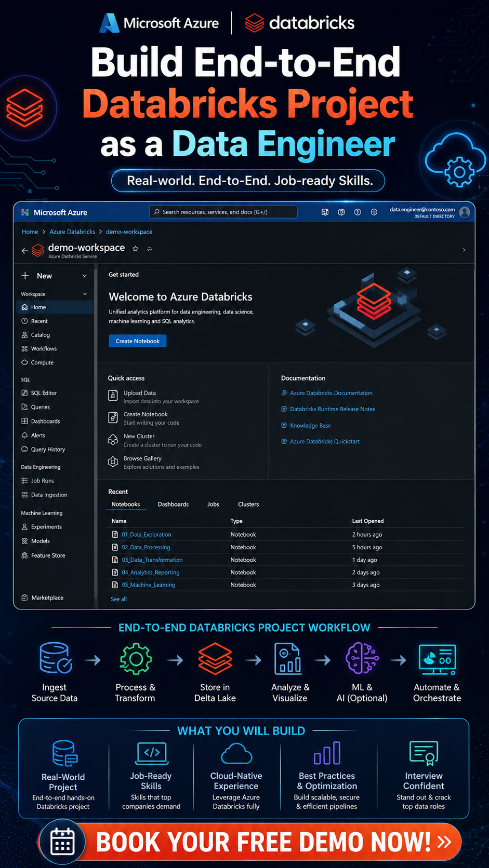Click the Compute cloud icon
This screenshot has height=868, width=489.
[24, 362]
